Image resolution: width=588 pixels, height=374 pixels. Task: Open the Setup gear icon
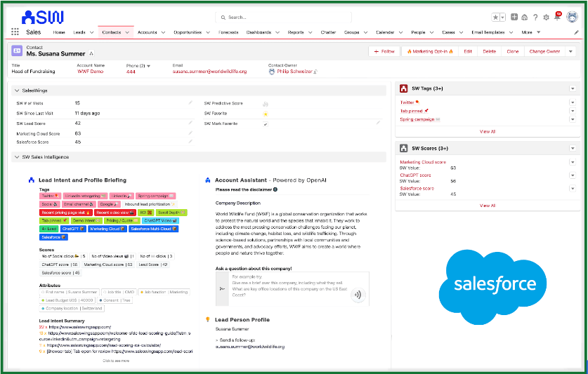click(547, 17)
